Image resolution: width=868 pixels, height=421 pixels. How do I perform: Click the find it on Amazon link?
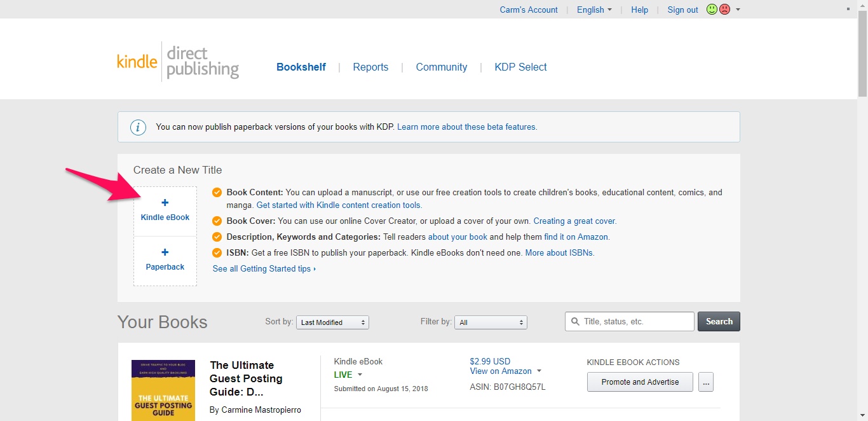(576, 237)
